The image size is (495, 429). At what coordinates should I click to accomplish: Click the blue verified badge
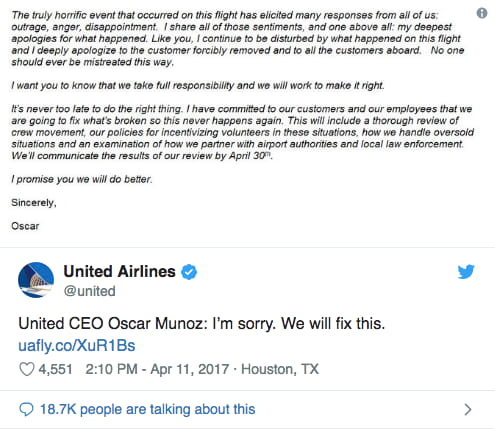point(189,272)
